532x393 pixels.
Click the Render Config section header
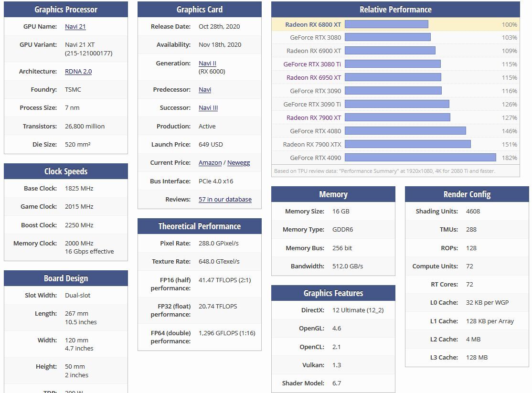[x=467, y=194]
